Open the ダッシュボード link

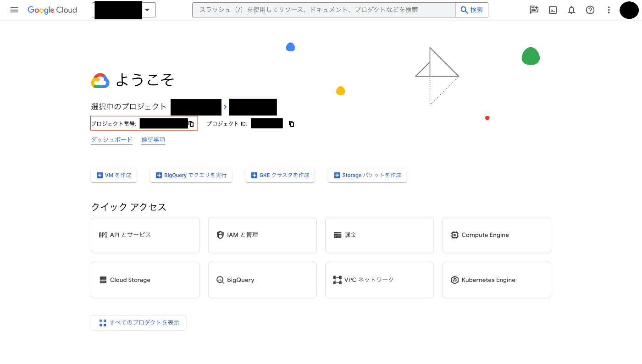(x=111, y=140)
